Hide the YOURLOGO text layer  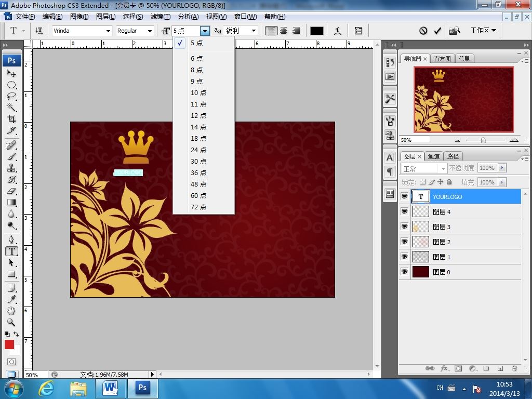tap(404, 196)
